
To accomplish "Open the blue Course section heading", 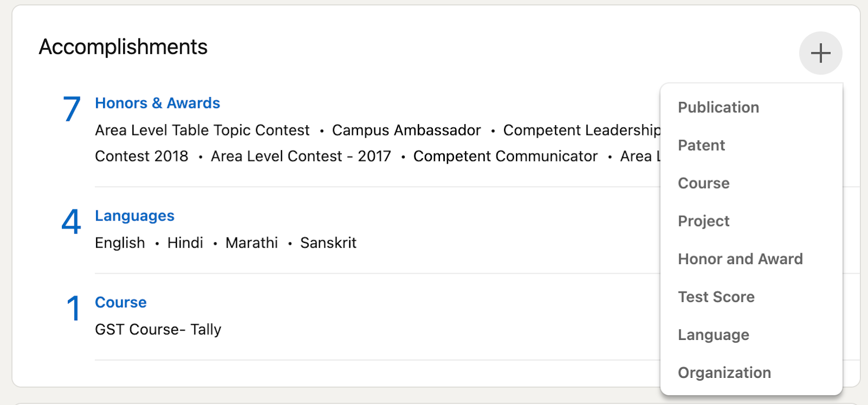I will [120, 303].
